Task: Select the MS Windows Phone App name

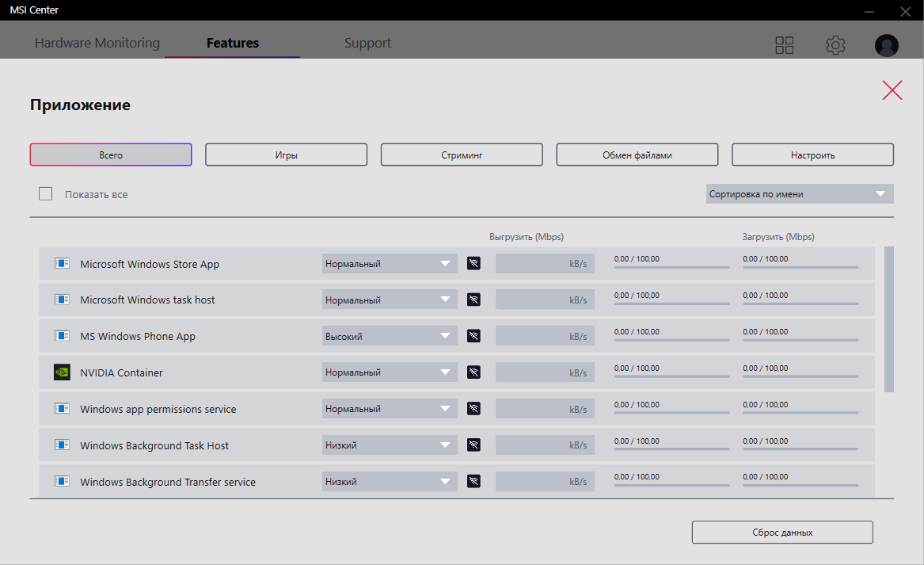Action: point(138,337)
